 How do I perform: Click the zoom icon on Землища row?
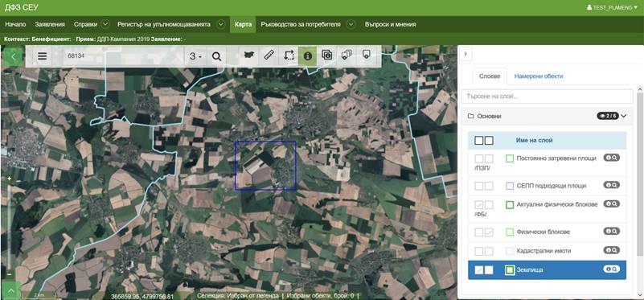tap(615, 269)
